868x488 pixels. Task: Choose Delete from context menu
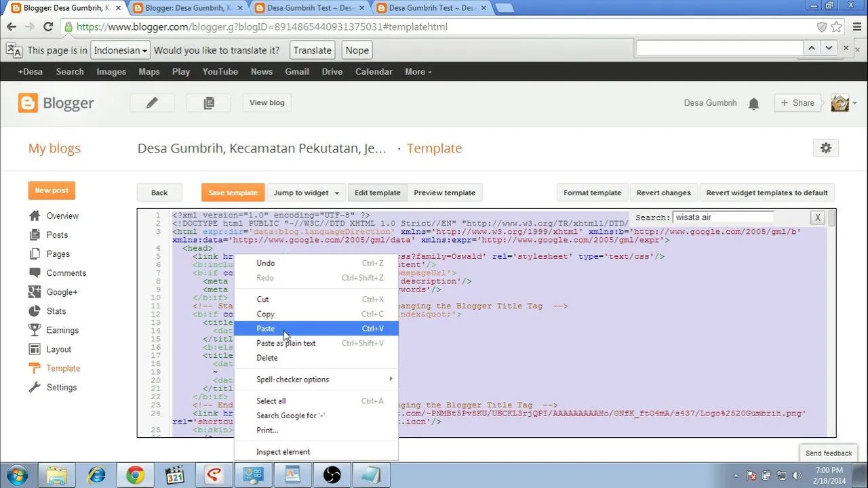[x=316, y=357]
